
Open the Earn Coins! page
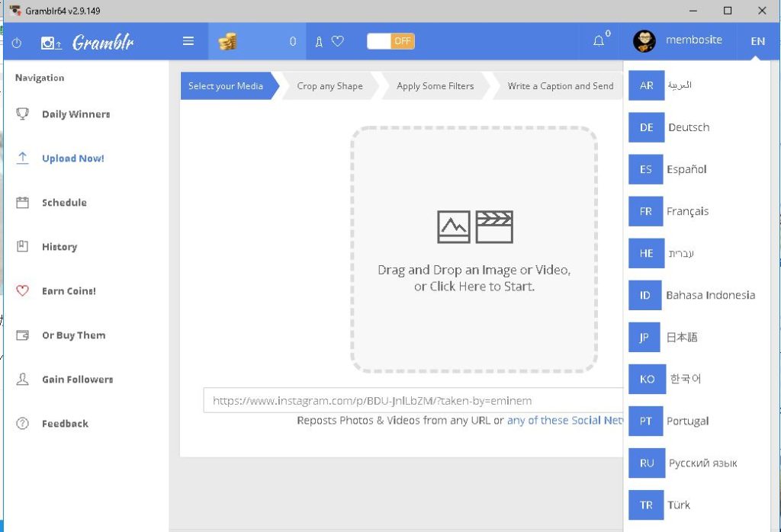pyautogui.click(x=69, y=290)
